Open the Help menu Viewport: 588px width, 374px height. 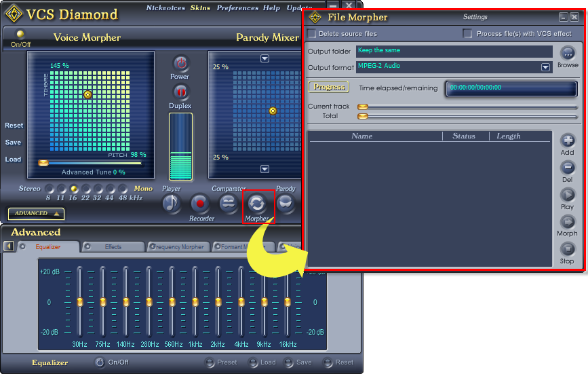click(x=271, y=8)
